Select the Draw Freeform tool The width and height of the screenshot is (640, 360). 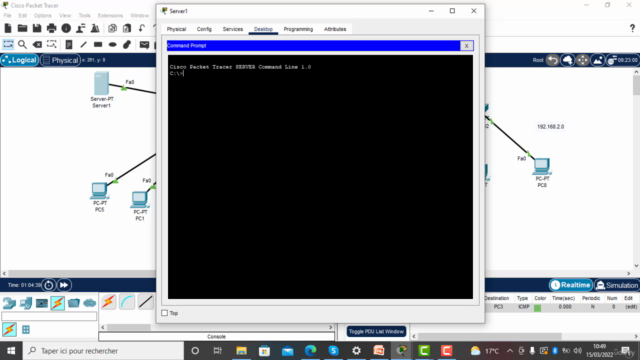point(127,44)
